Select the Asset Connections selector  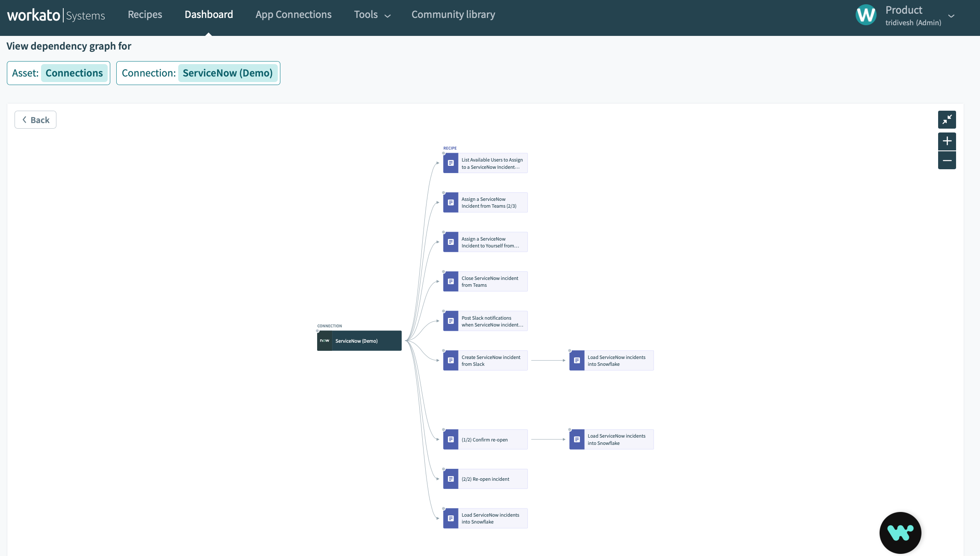(59, 73)
